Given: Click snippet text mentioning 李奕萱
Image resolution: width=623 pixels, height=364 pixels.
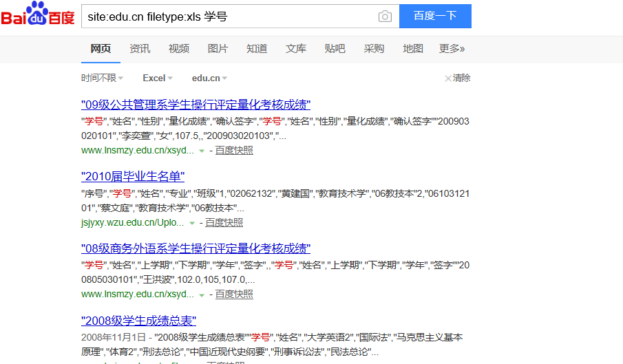Looking at the screenshot, I should (275, 129).
